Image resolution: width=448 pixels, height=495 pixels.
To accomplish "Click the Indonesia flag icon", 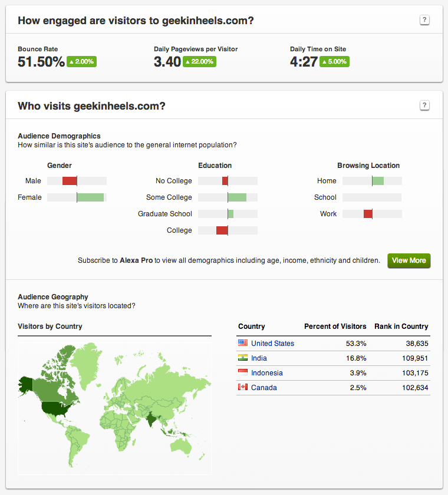I will click(242, 372).
